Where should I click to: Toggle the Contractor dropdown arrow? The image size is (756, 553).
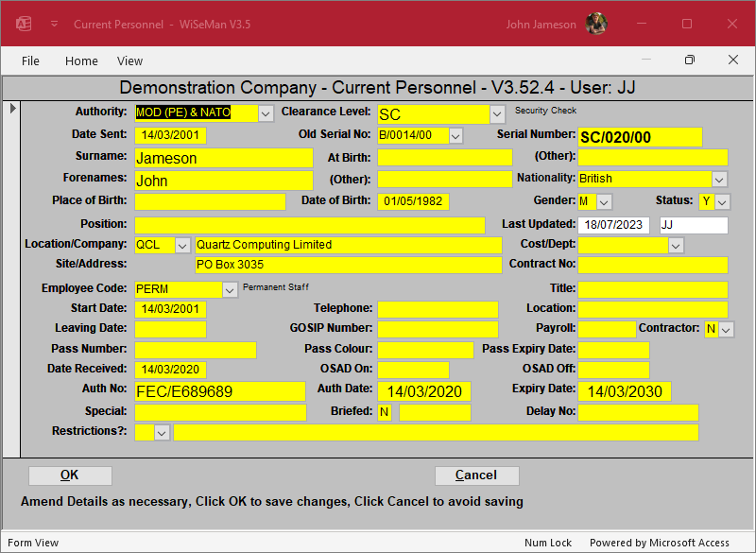coord(726,329)
